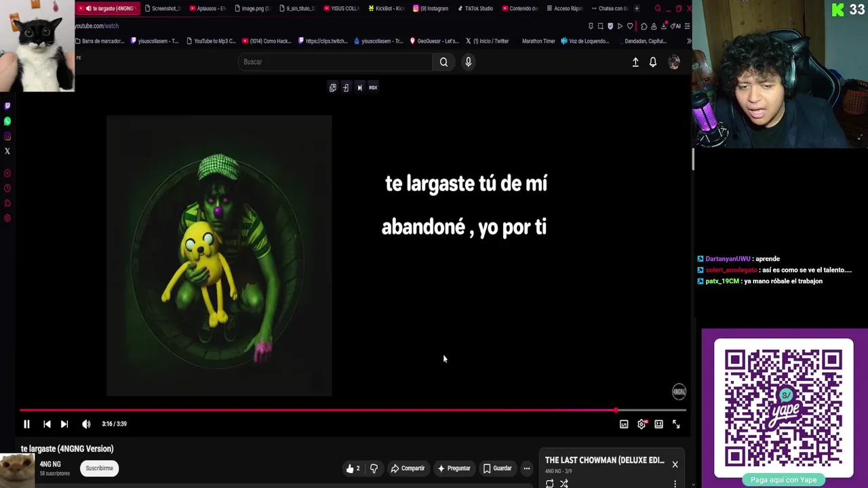Viewport: 868px width, 488px height.
Task: Open Twitch from the browser sidebar
Action: click(x=7, y=106)
